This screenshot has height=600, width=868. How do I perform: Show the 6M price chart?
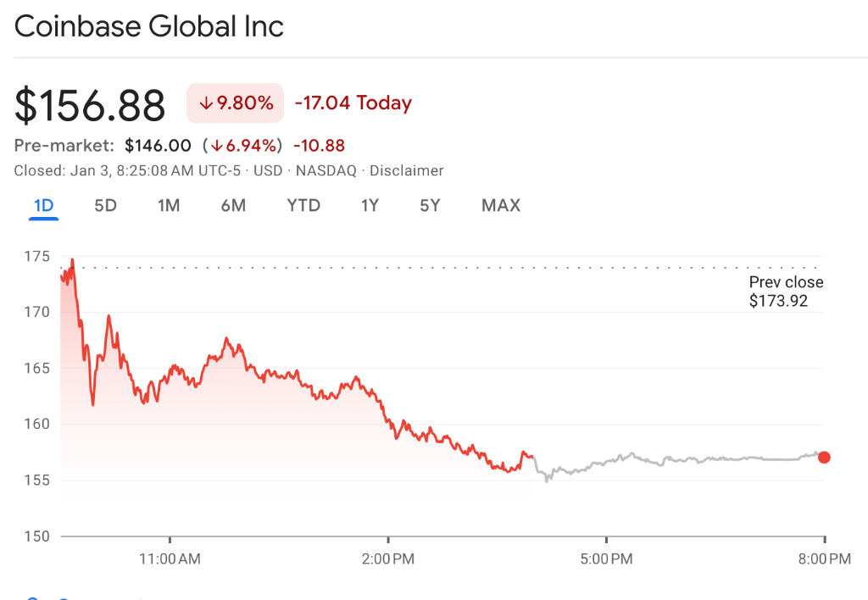[233, 205]
